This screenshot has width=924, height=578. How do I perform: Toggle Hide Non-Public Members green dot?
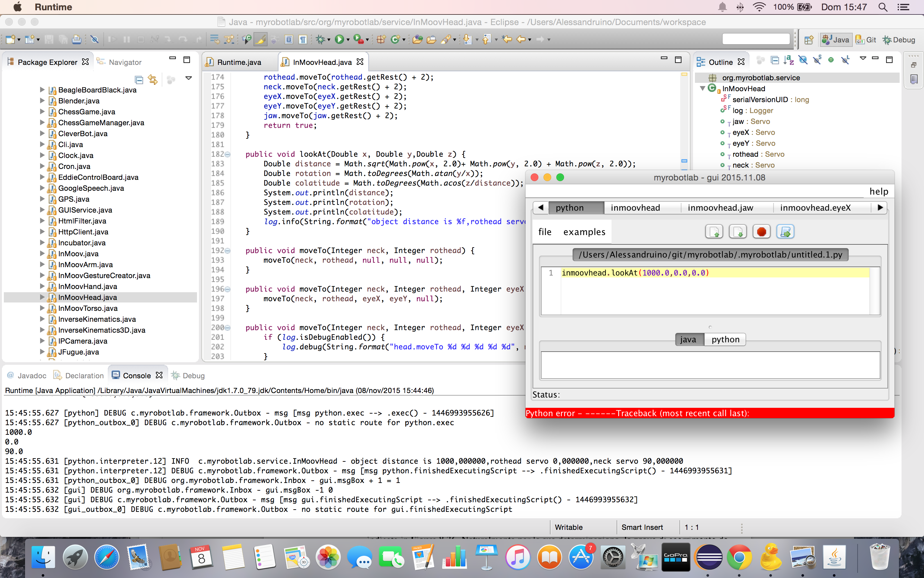click(x=831, y=60)
